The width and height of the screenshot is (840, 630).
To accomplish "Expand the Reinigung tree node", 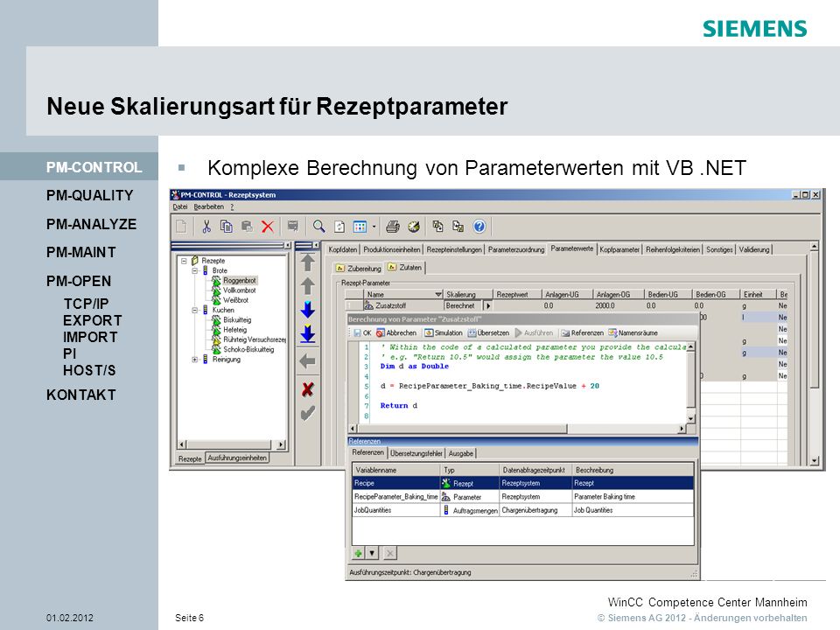I will pos(195,360).
